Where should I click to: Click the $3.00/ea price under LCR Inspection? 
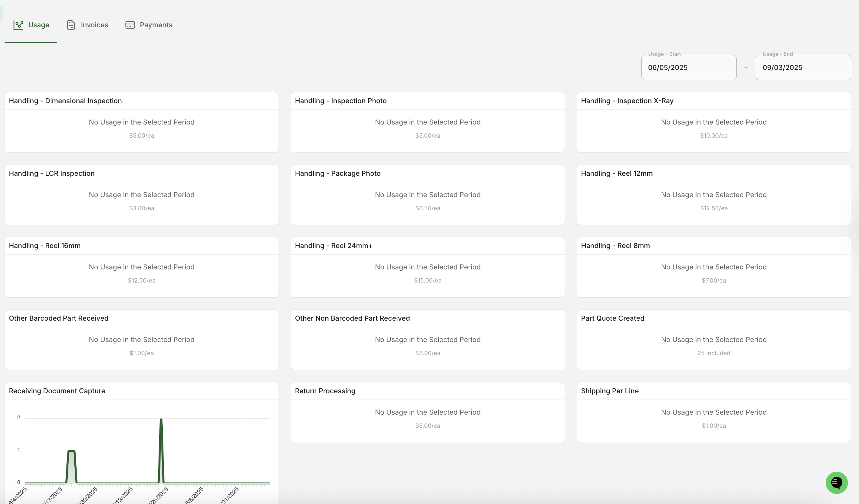point(141,208)
